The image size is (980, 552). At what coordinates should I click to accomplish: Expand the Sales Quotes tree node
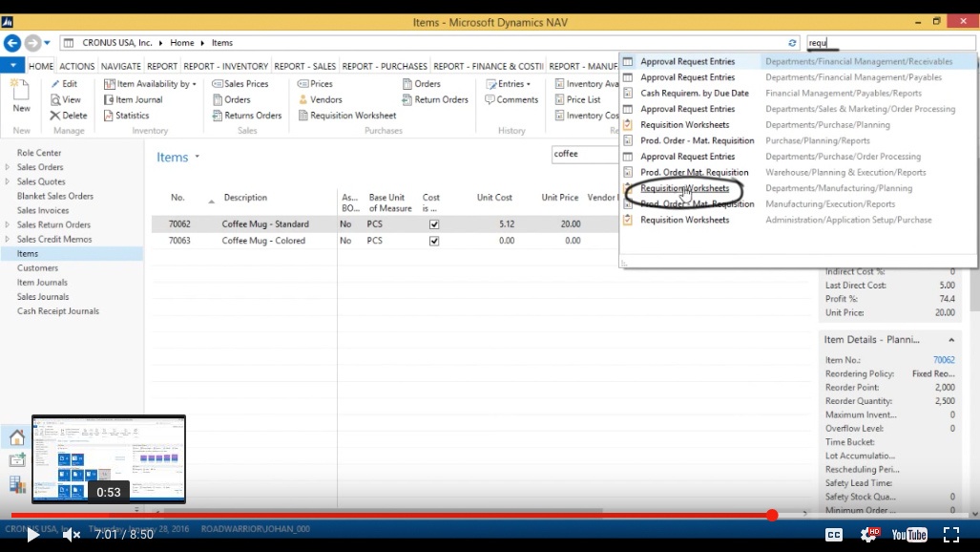point(8,181)
